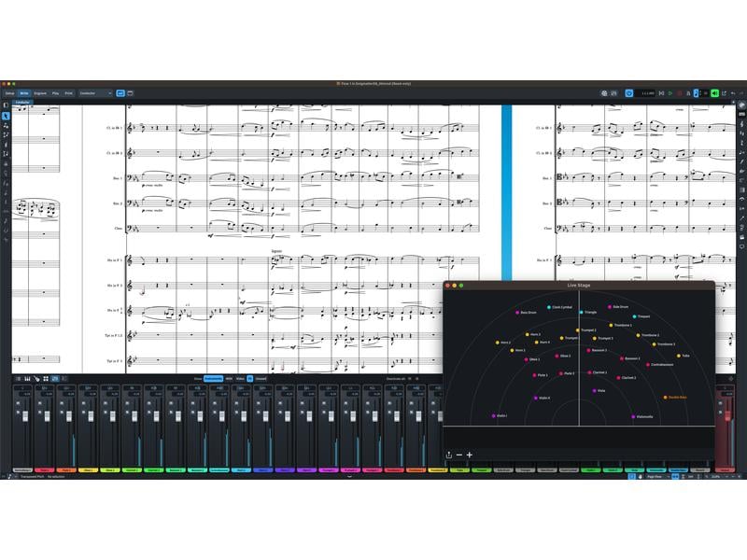Toggle the blue note icon in the transport

696,93
